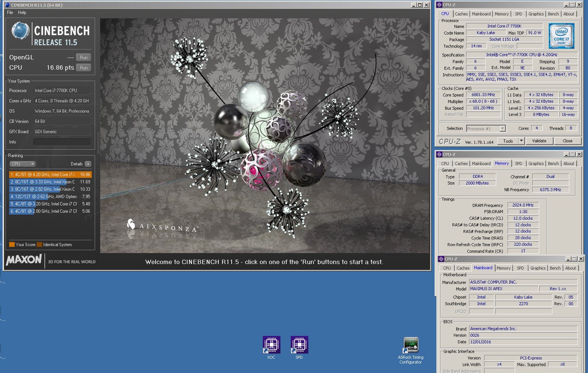Click the Core Speed value 6881.33 MHz
Screen dimensions: 588x373
483,95
